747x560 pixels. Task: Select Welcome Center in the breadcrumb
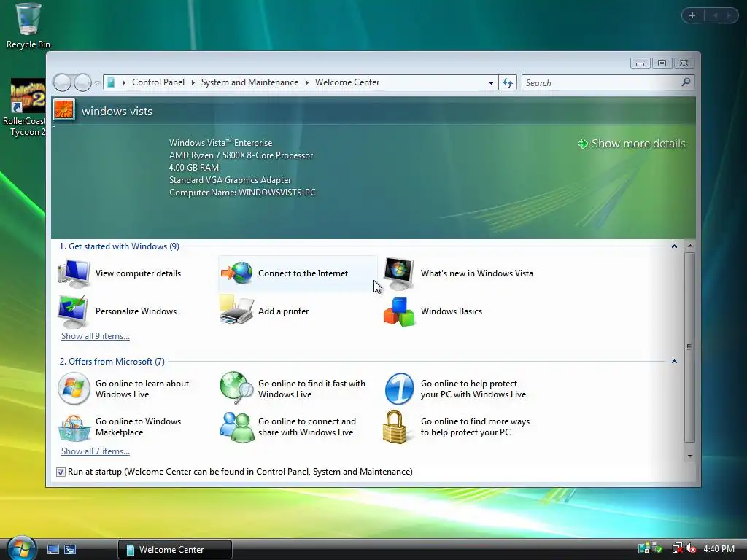coord(347,82)
